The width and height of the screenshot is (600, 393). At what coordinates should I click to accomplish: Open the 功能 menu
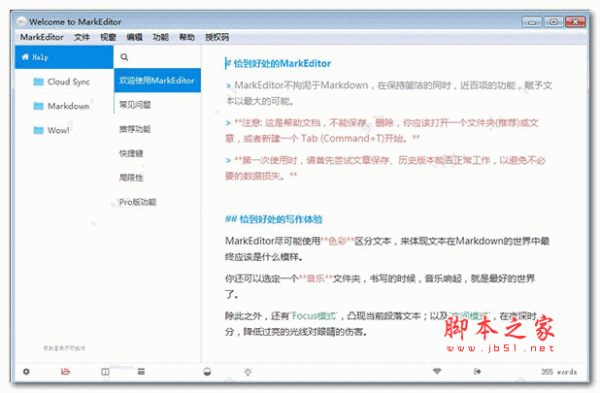(161, 37)
